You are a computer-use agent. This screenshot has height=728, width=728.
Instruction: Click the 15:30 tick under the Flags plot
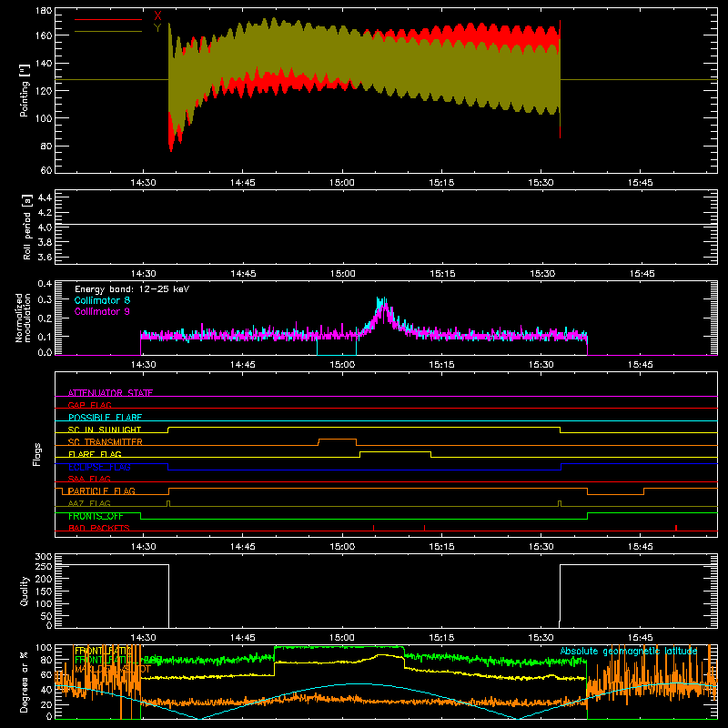click(541, 547)
